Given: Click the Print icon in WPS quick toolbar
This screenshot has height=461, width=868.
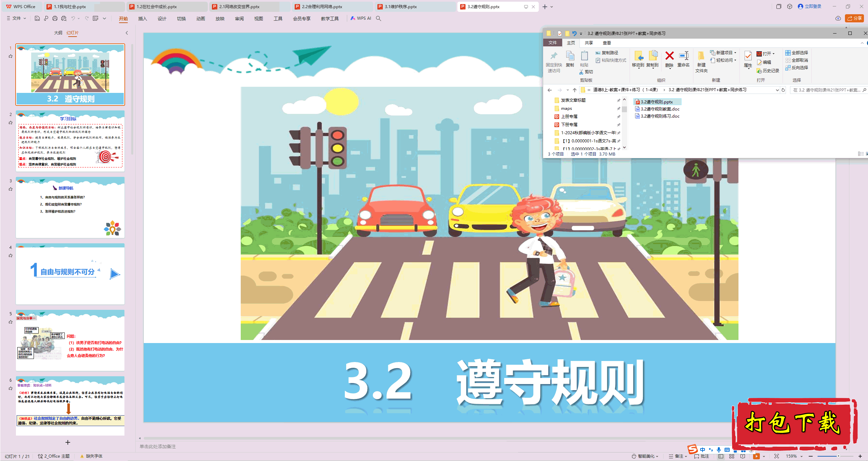Looking at the screenshot, I should 55,18.
